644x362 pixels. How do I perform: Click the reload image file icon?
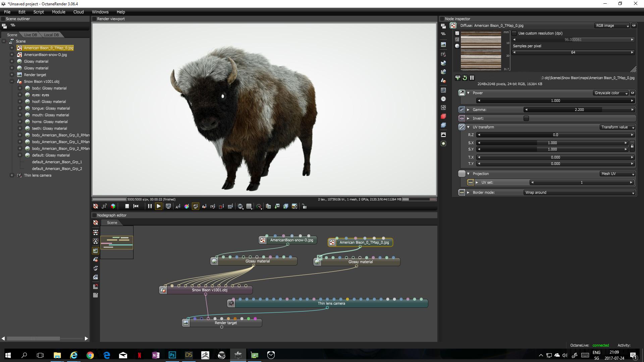465,78
